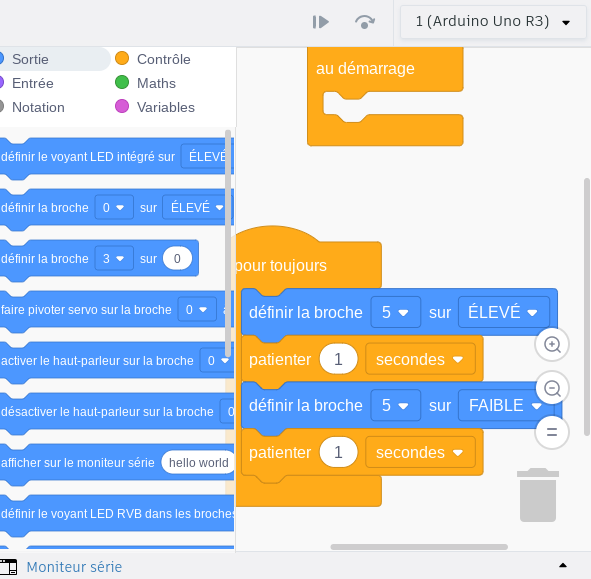Expand the serial monitor with up arrow
Image resolution: width=591 pixels, height=579 pixels.
click(563, 565)
